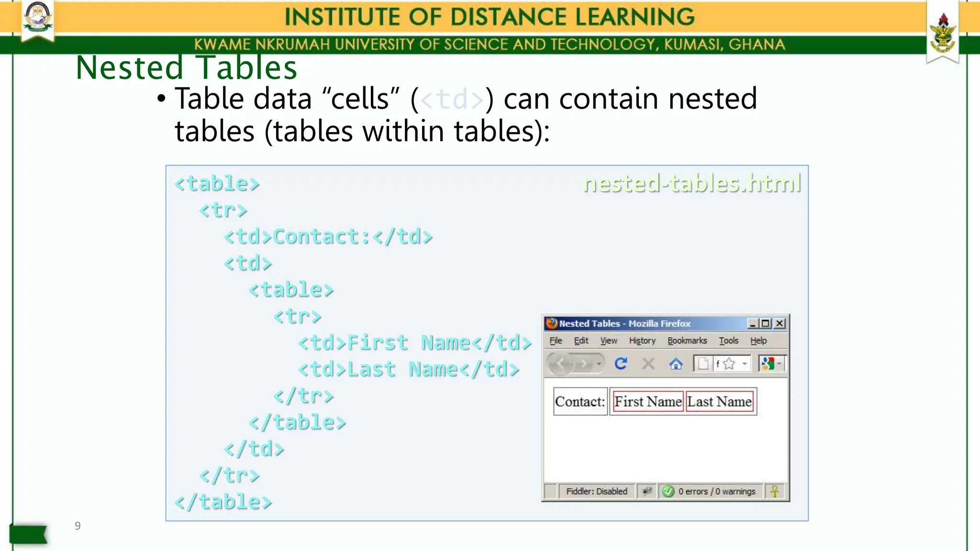The image size is (980, 551).
Task: Click the bookmark star in address bar
Action: point(729,364)
